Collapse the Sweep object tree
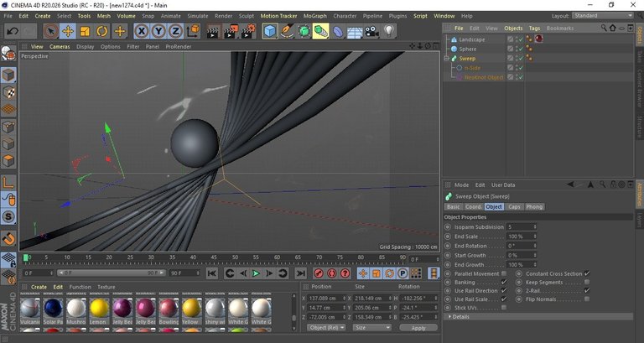The width and height of the screenshot is (644, 343). (x=446, y=59)
